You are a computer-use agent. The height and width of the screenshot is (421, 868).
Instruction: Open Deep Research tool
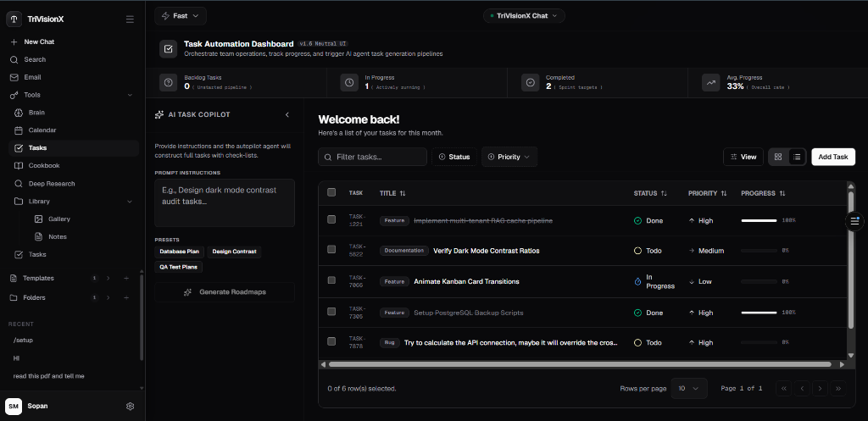coord(52,184)
